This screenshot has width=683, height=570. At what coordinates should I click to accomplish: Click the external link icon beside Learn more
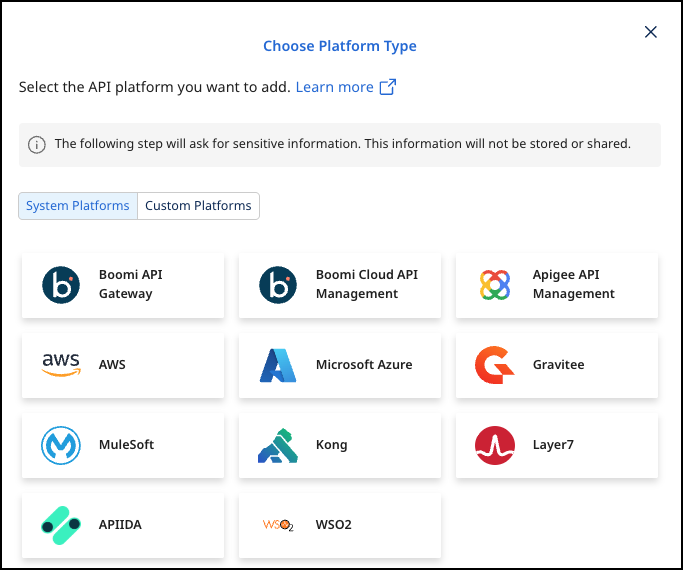[388, 87]
